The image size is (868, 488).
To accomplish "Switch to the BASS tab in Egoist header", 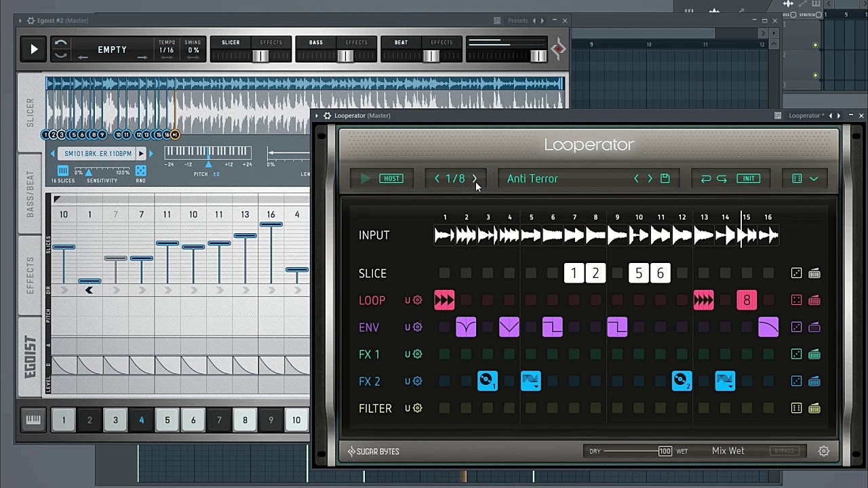I will click(316, 42).
